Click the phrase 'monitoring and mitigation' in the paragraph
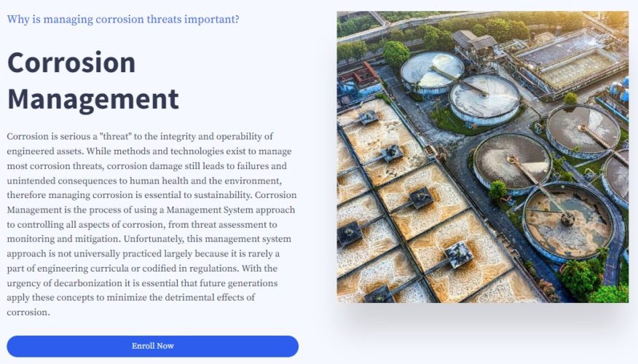Image resolution: width=638 pixels, height=364 pixels. [64, 239]
